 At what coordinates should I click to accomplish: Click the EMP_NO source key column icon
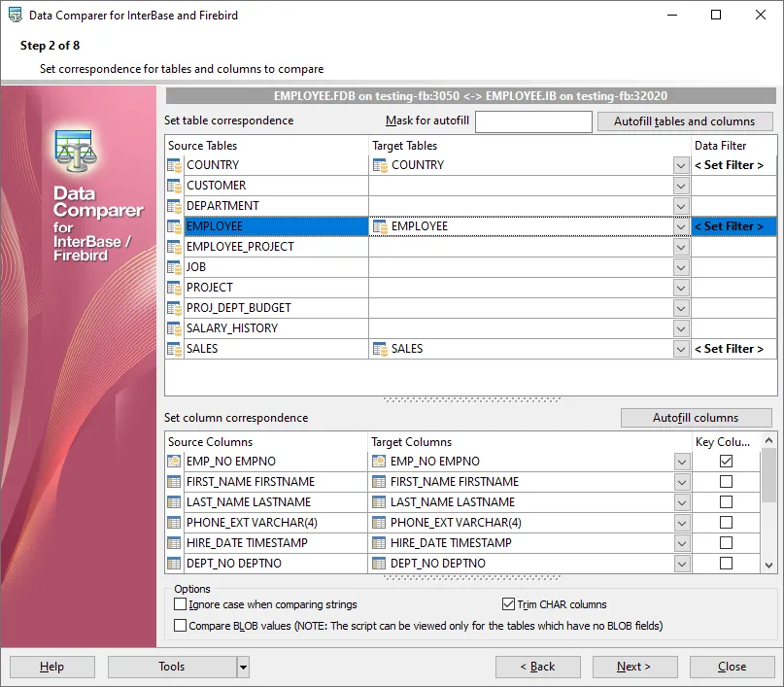(x=174, y=461)
